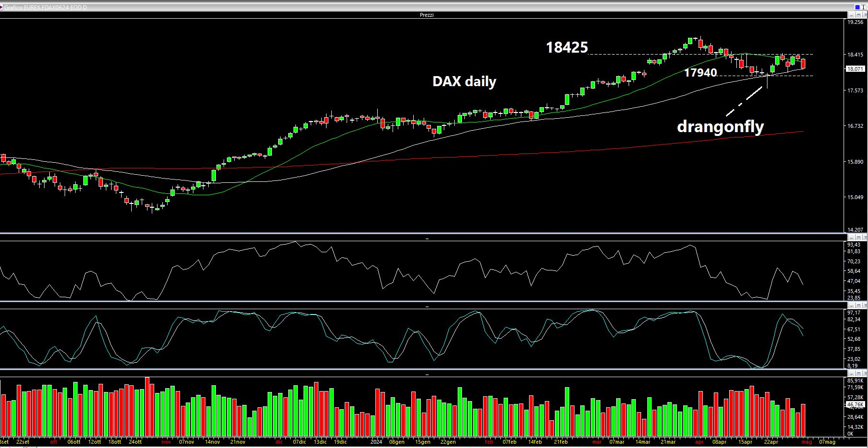
Task: Click the 8,19 stochastic scale value
Action: coord(852,366)
